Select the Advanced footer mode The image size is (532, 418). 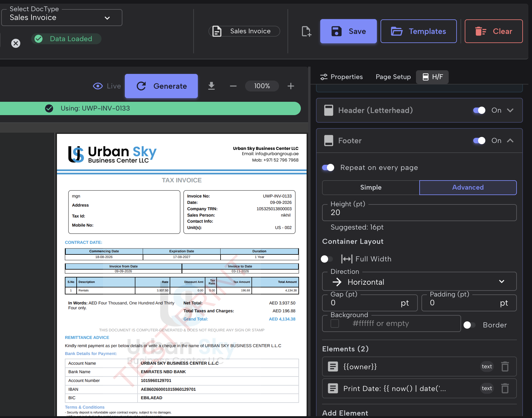pos(468,187)
